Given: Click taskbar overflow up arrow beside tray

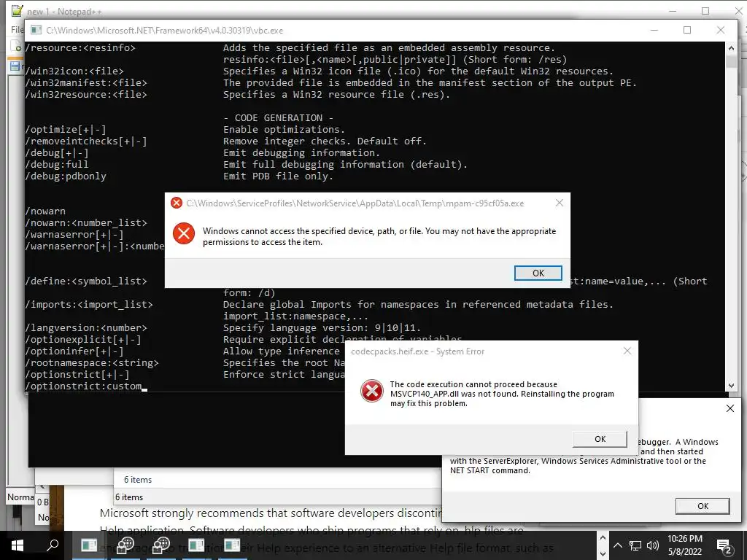Looking at the screenshot, I should click(x=603, y=537).
